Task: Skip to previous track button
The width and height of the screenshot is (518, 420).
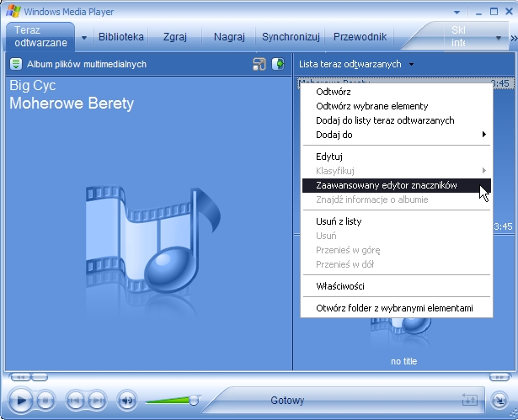Action: [75, 400]
